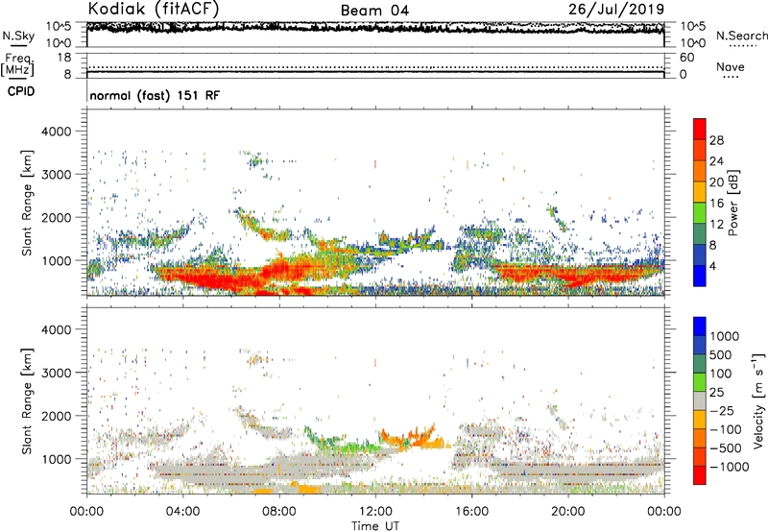Click the '-100' velocity colorbar tick label
Screen dimensions: 768x532
tap(726, 429)
